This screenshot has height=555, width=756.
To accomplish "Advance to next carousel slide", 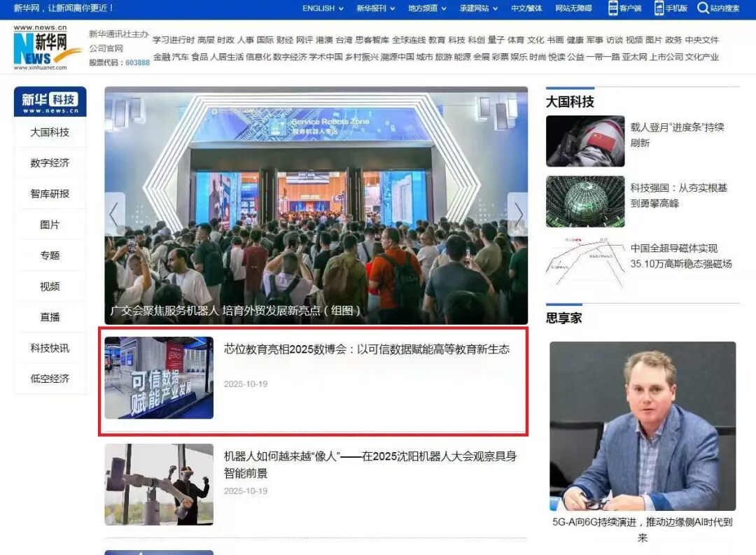I will [517, 214].
